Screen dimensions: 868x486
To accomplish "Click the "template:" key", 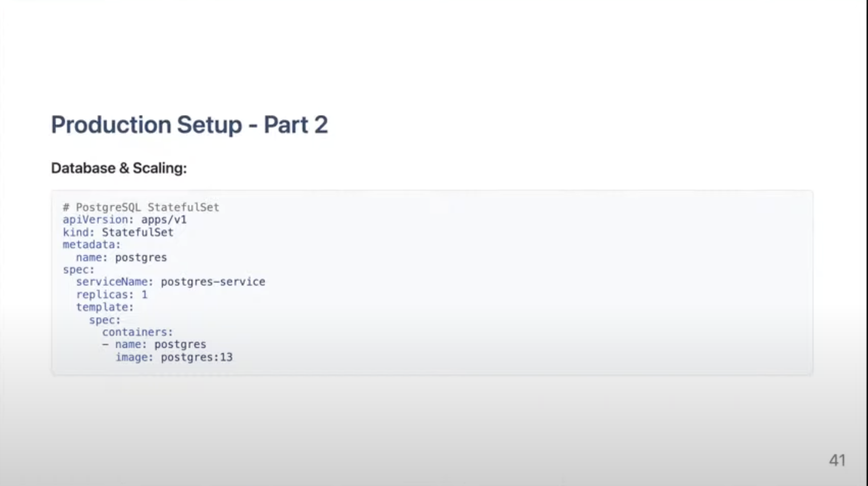I will tap(105, 307).
